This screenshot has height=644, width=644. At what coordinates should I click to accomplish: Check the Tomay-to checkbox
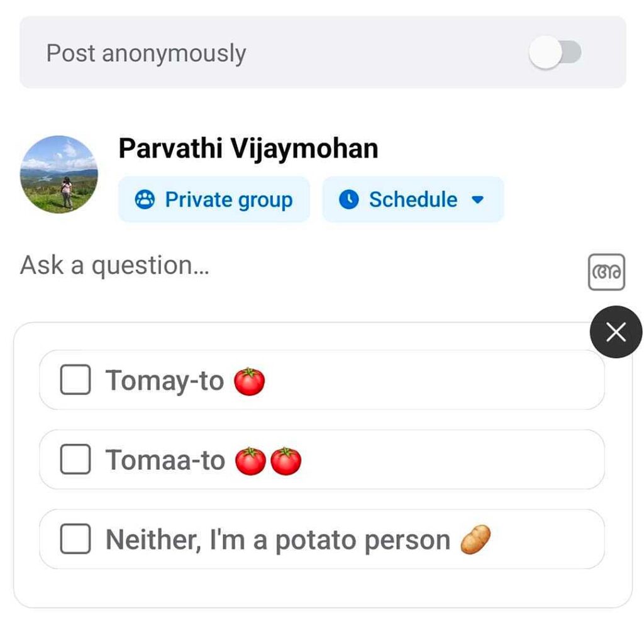[x=75, y=380]
